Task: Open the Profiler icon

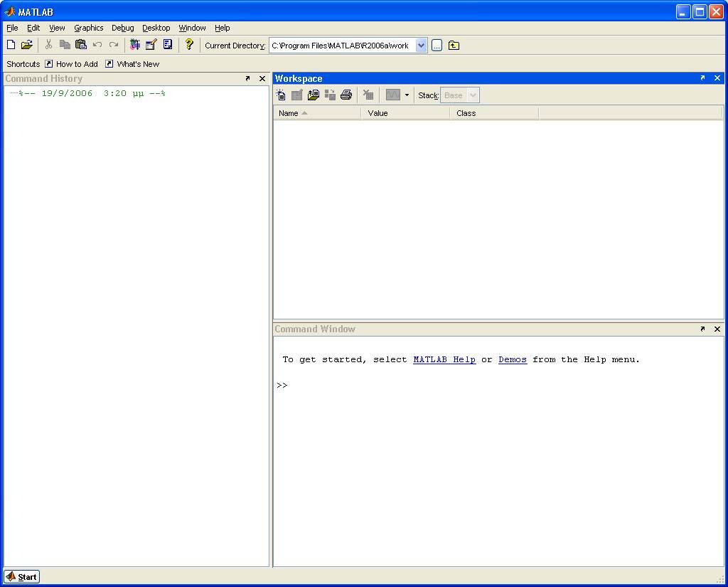Action: [x=168, y=45]
